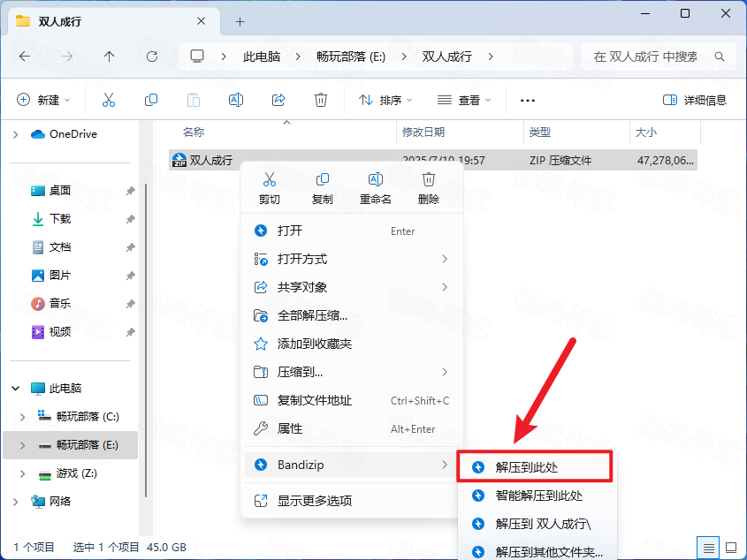
Task: Click the monitor icon in the address bar
Action: click(x=197, y=57)
